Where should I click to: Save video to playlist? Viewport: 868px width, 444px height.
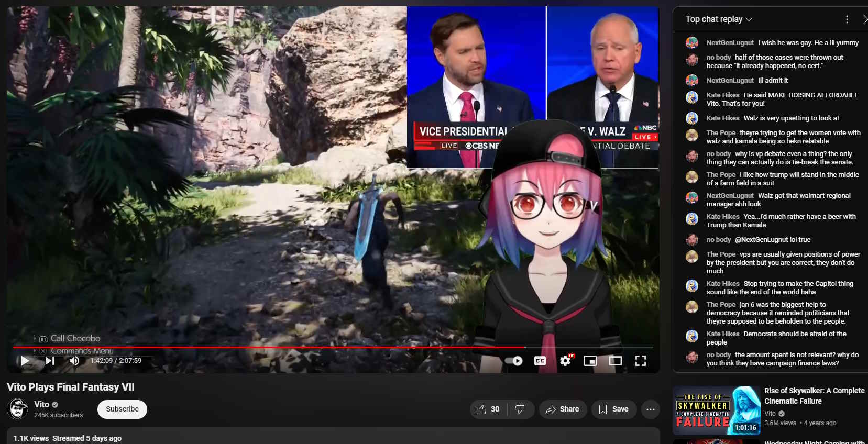click(613, 409)
